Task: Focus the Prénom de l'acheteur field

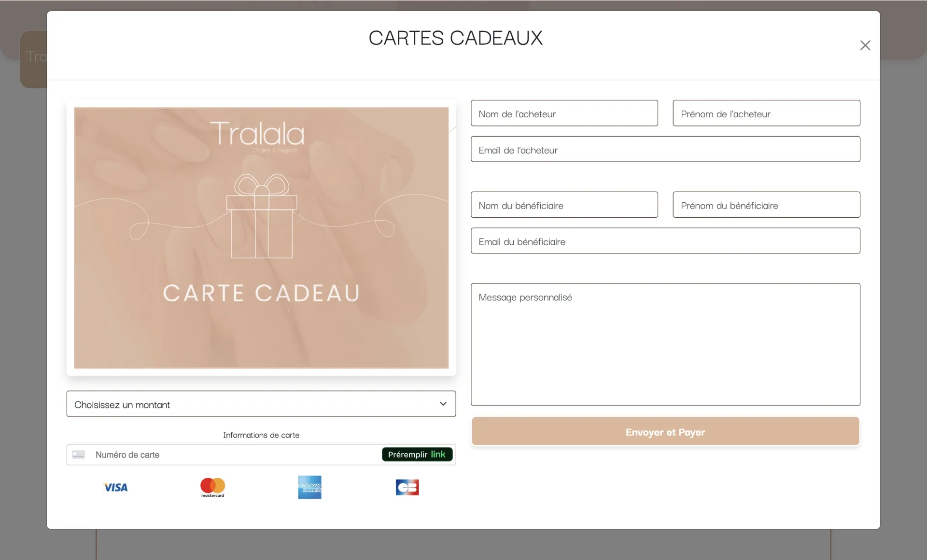Action: [x=766, y=113]
